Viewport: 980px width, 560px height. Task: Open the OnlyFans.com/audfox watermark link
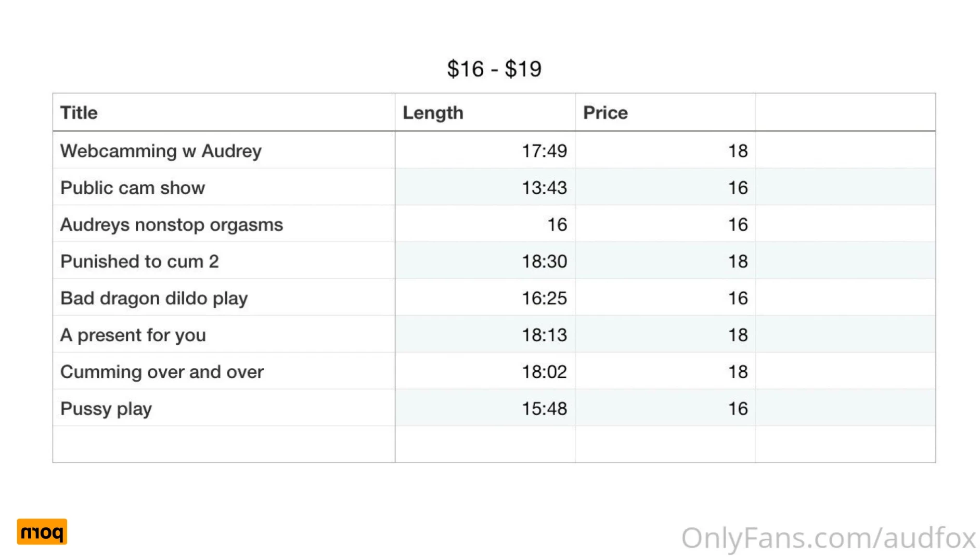tap(828, 538)
